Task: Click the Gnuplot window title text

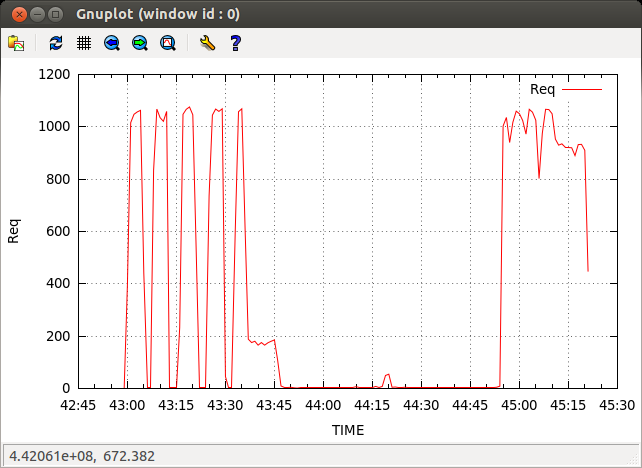Action: coord(158,14)
